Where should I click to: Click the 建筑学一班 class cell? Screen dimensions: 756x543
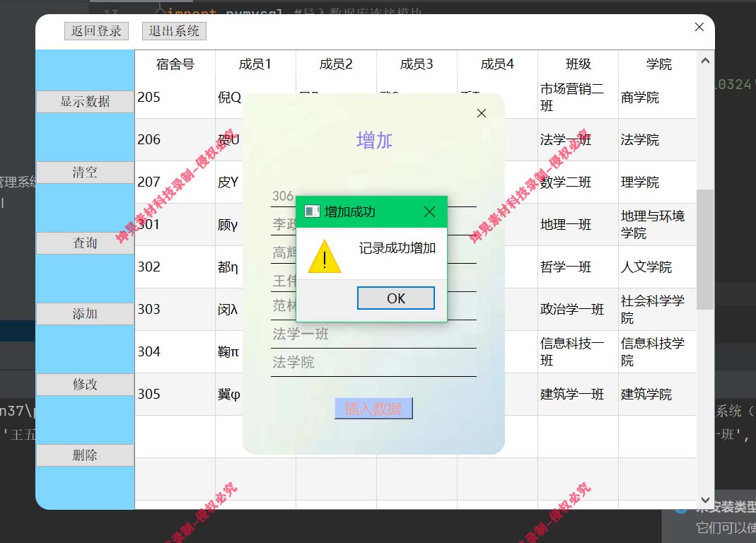tap(578, 395)
